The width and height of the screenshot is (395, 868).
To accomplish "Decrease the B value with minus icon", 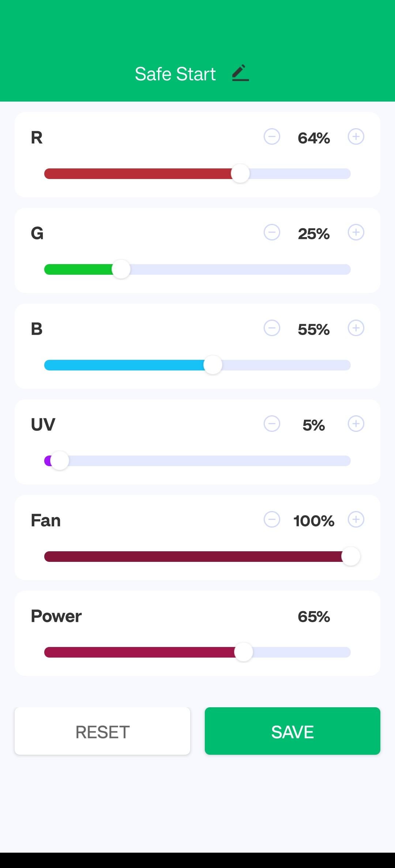I will (x=272, y=328).
